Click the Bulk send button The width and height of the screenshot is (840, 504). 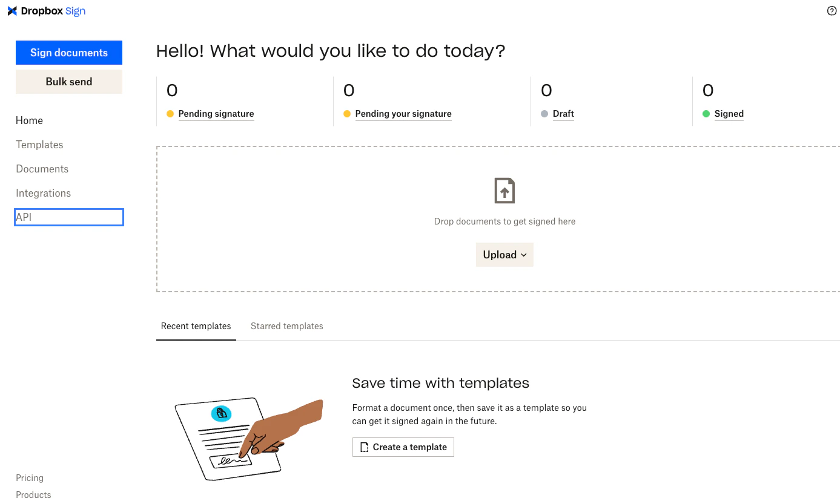(69, 82)
